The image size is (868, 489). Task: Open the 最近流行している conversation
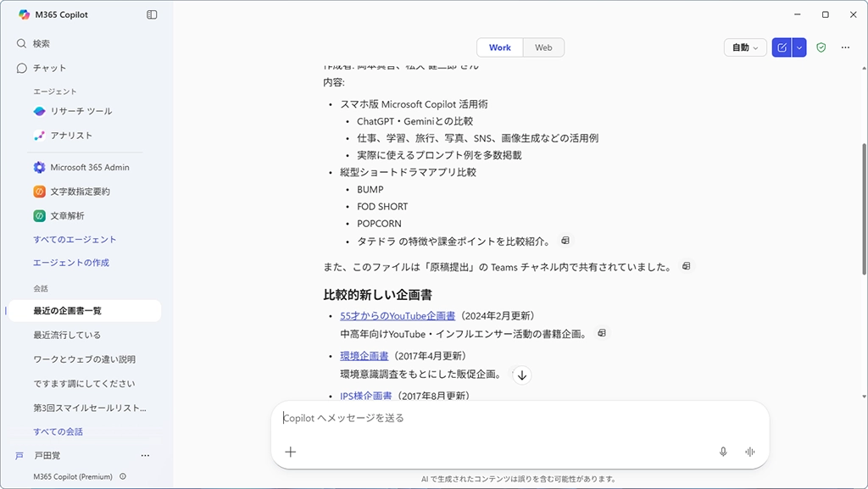point(67,336)
